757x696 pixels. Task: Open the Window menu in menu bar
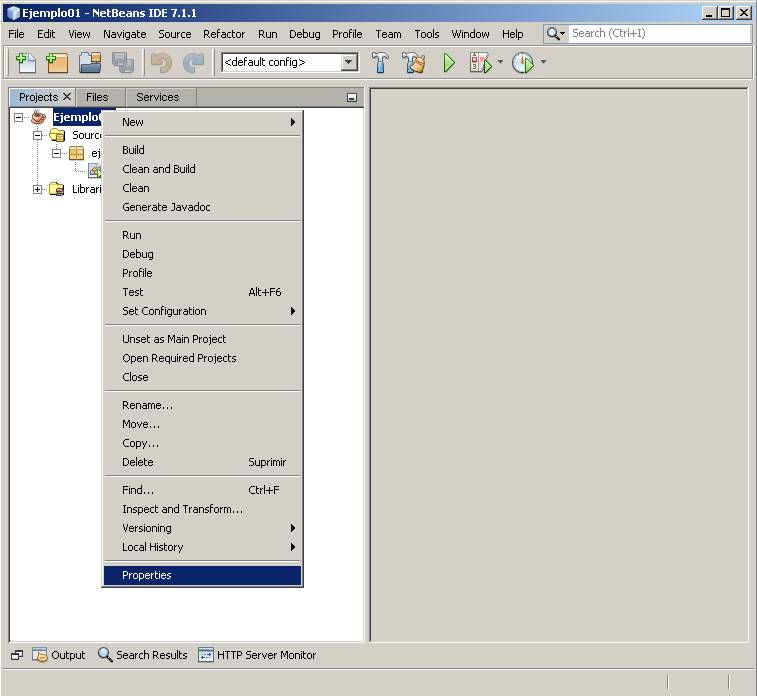tap(470, 34)
